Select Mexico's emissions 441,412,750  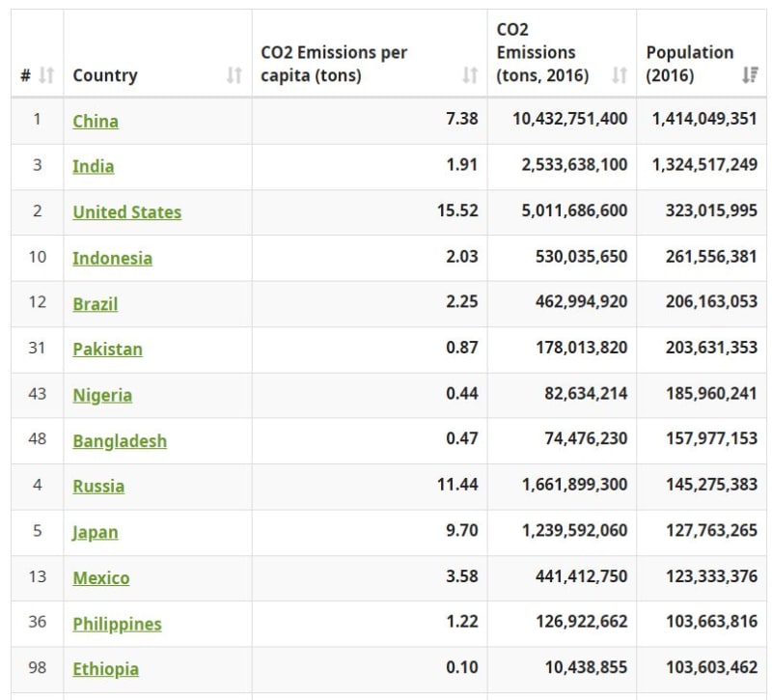582,576
